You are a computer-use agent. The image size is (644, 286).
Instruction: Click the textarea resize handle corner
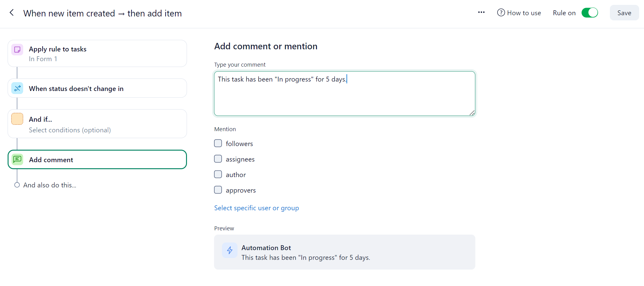[x=472, y=113]
